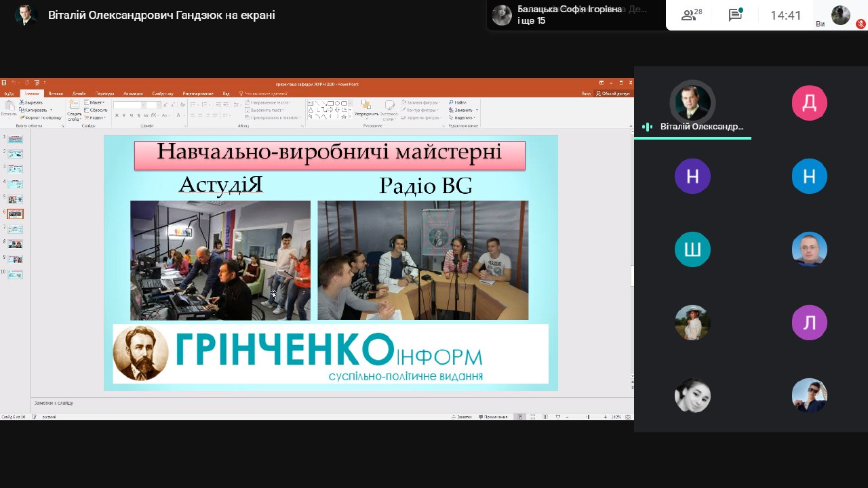This screenshot has height=488, width=868.
Task: Select the first slide thumbnail
Action: pos(15,139)
